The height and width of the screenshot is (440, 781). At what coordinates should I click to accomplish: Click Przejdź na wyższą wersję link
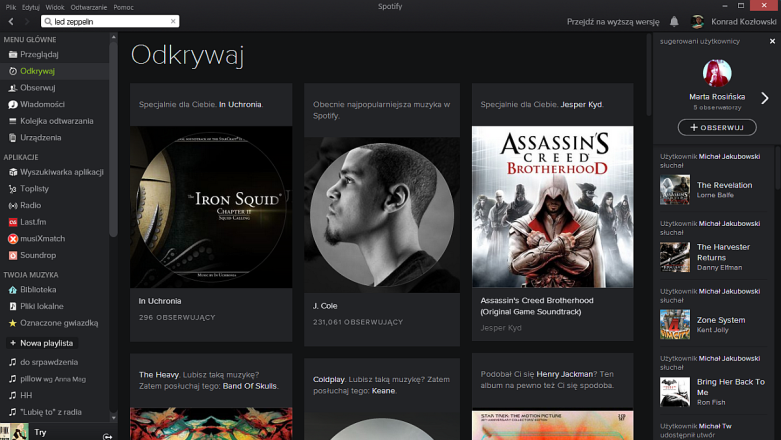point(613,22)
